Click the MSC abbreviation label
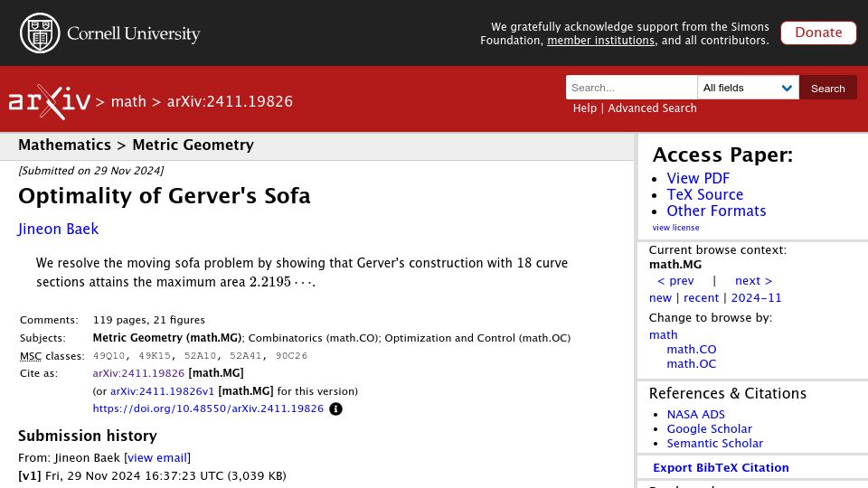The height and width of the screenshot is (488, 868). [31, 356]
